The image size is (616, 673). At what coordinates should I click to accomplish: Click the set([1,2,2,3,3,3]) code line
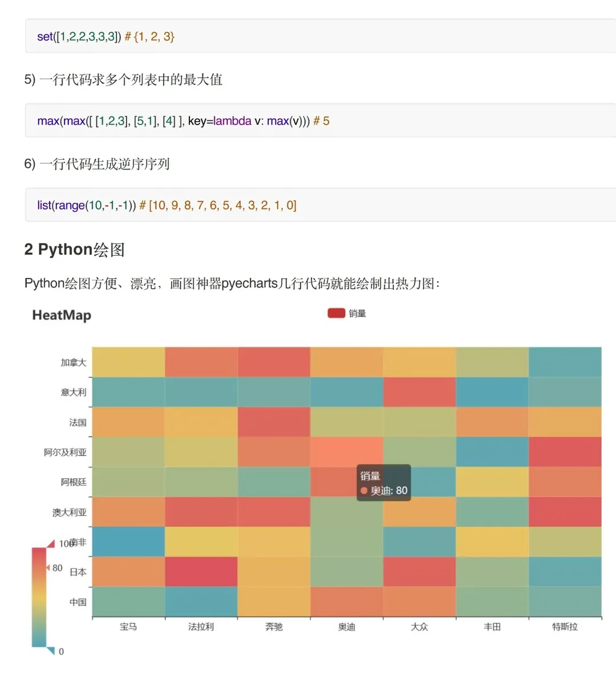point(106,37)
